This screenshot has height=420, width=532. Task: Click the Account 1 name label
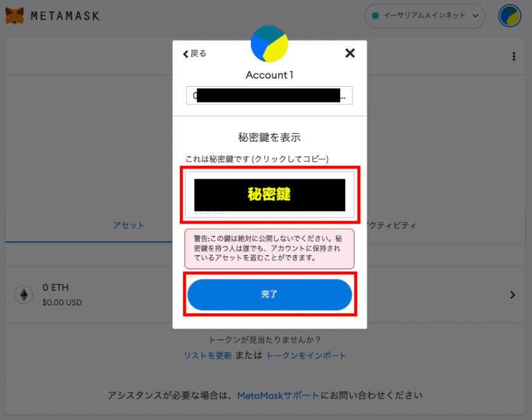point(269,75)
